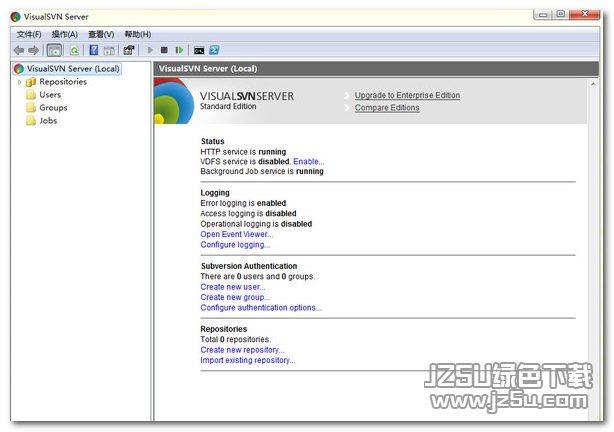The height and width of the screenshot is (432, 614).
Task: Click Upgrade to Enterprise Edition link
Action: point(407,96)
